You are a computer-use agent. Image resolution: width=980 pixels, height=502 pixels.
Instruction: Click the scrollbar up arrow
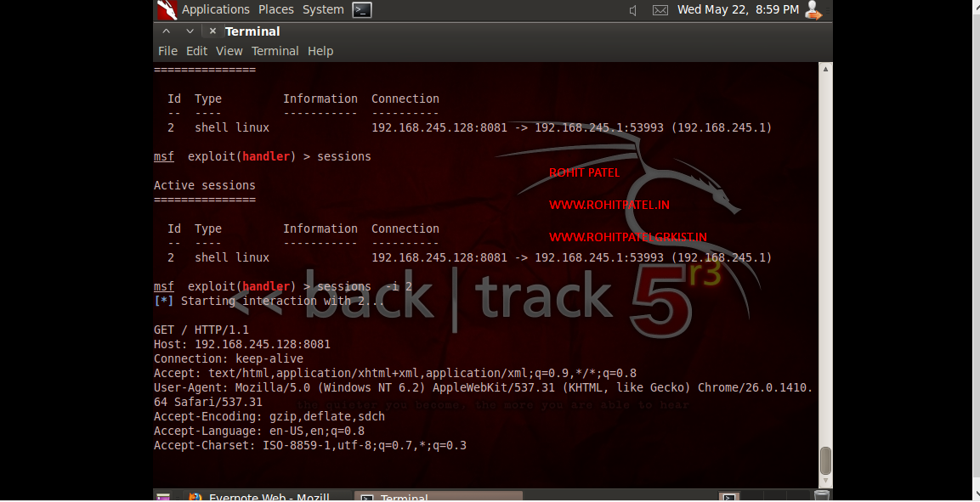[x=825, y=69]
